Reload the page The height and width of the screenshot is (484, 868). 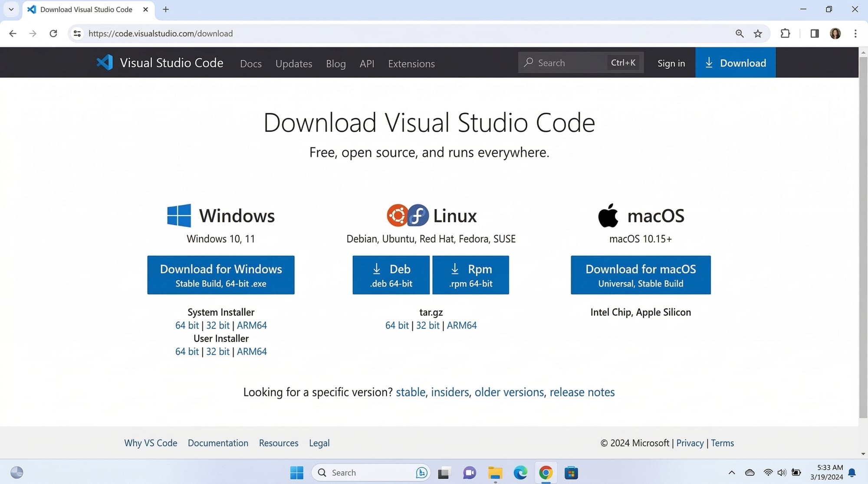pyautogui.click(x=53, y=33)
